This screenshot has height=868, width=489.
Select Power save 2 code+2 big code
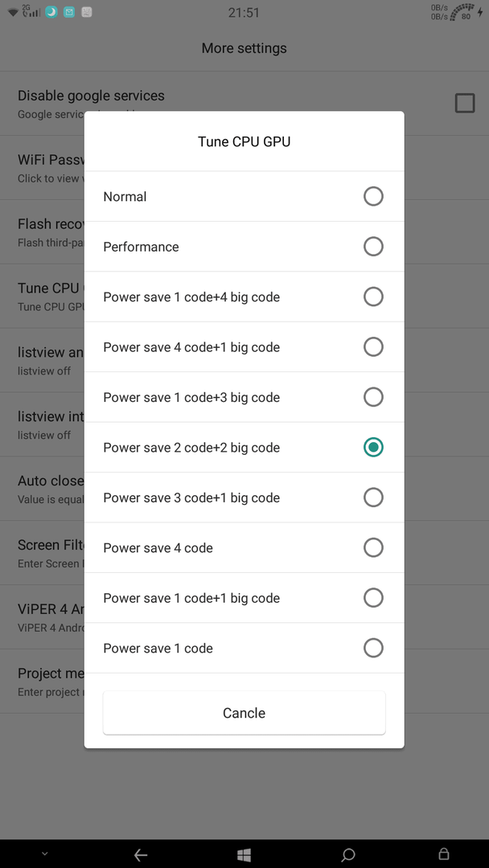[244, 448]
